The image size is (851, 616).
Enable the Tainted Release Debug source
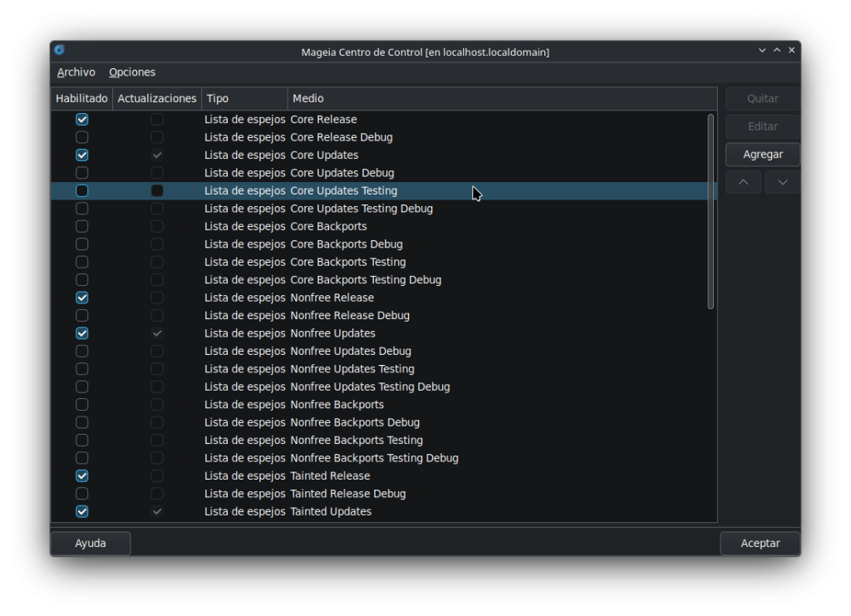coord(82,493)
